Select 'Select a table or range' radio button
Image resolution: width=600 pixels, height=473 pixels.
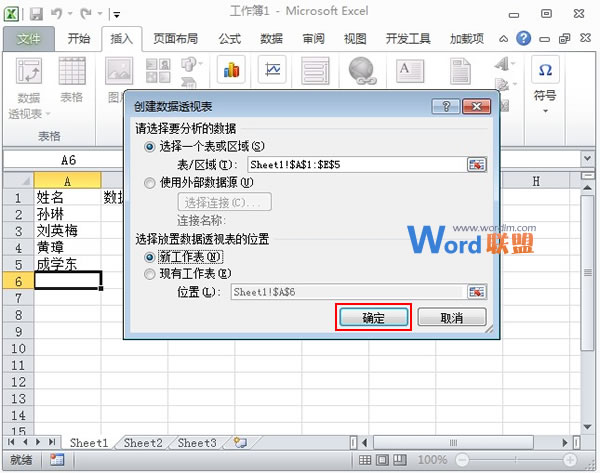click(149, 147)
